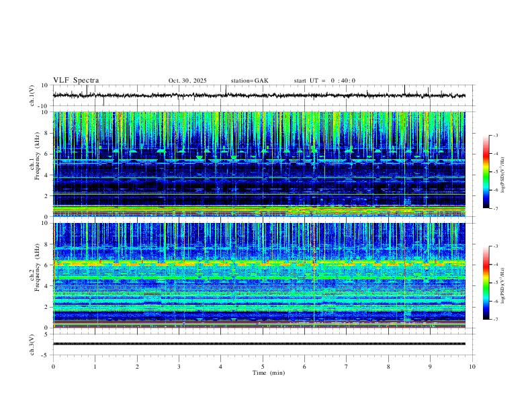Click the black ch.3 signal band
The width and height of the screenshot is (532, 411).
click(259, 344)
